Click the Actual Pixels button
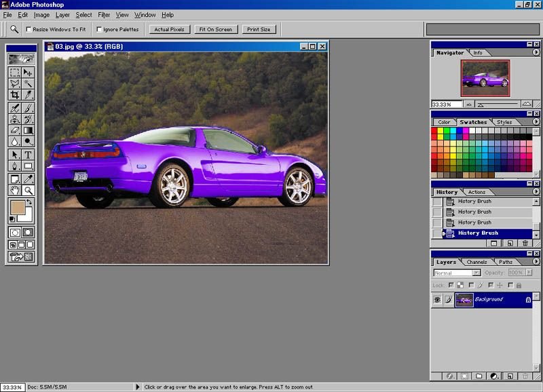 [x=169, y=29]
